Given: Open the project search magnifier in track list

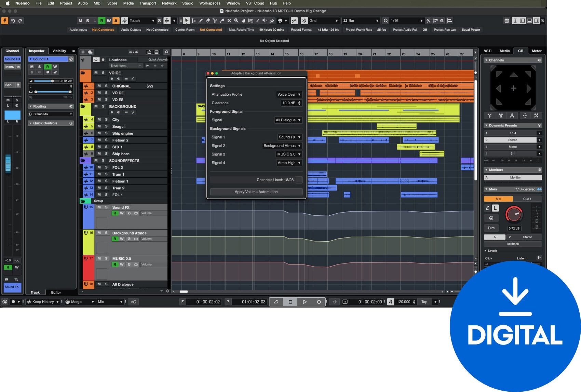Looking at the screenshot, I should 166,52.
